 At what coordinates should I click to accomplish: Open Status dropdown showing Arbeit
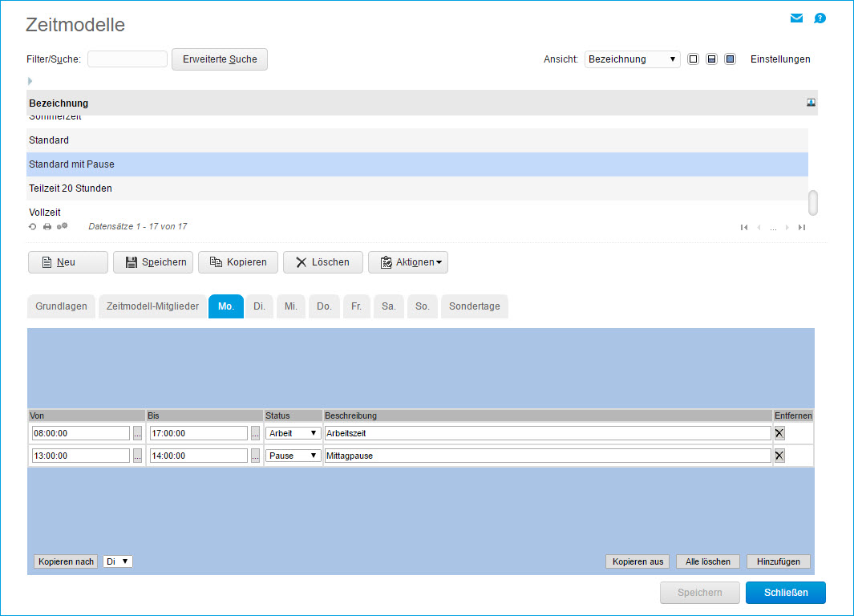coord(293,434)
